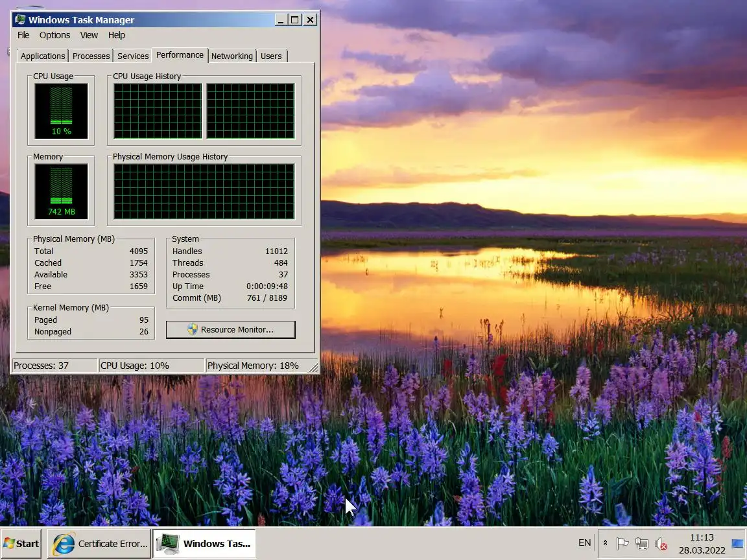The image size is (747, 560).
Task: Open Resource Monitor
Action: click(x=231, y=329)
